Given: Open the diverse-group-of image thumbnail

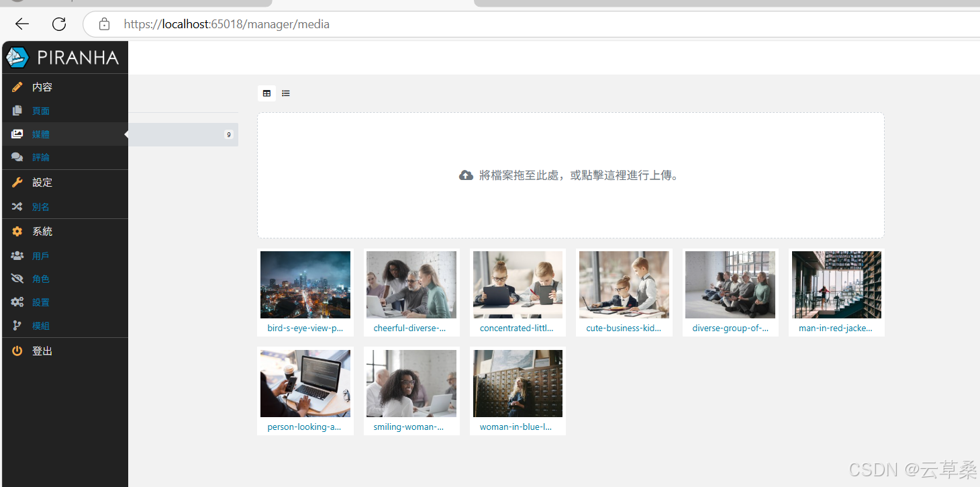Looking at the screenshot, I should 730,285.
